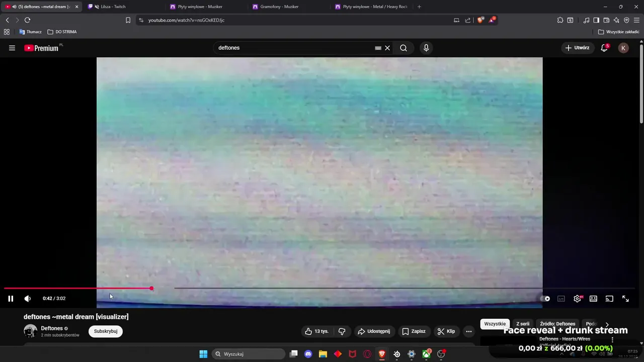Close the deftones metal dream tab
The width and height of the screenshot is (644, 362).
click(x=76, y=7)
